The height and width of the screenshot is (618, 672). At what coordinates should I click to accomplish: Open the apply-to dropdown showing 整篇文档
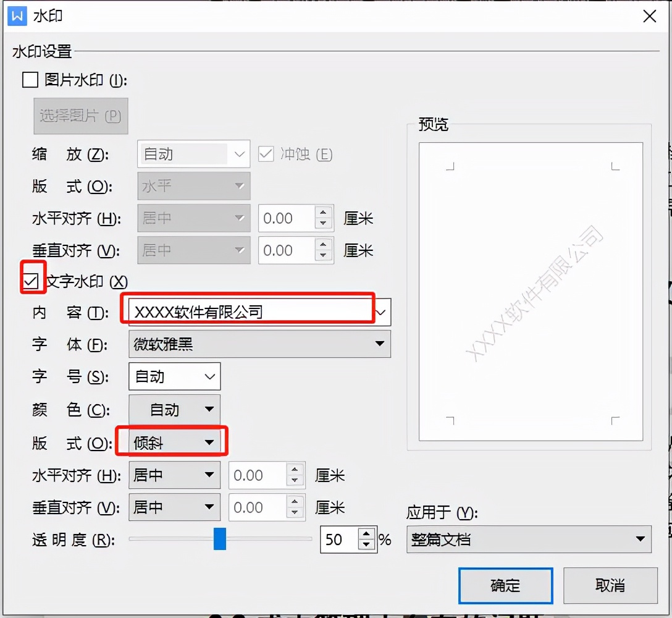(529, 539)
